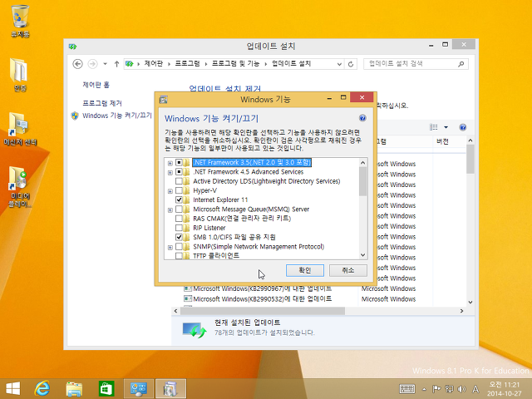Open 제어판 홈 link
Image resolution: width=532 pixels, height=399 pixels.
tap(96, 85)
